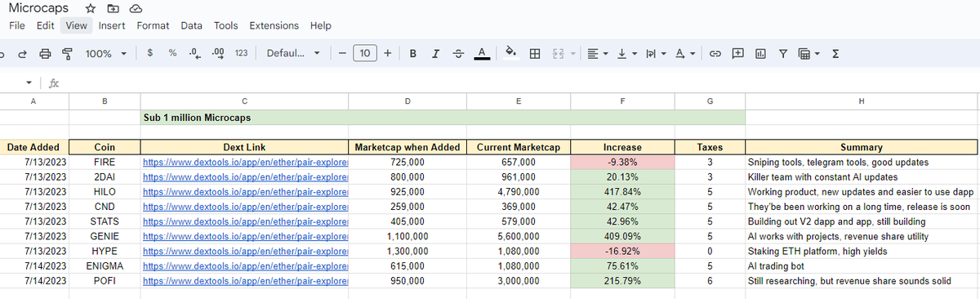Star the Microcaps document
Viewport: 980px width, 299px height.
point(91,8)
